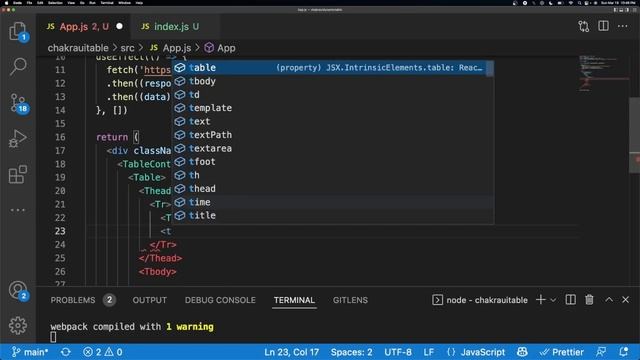Open the GITLENS panel tab
The image size is (640, 360).
[x=350, y=300]
